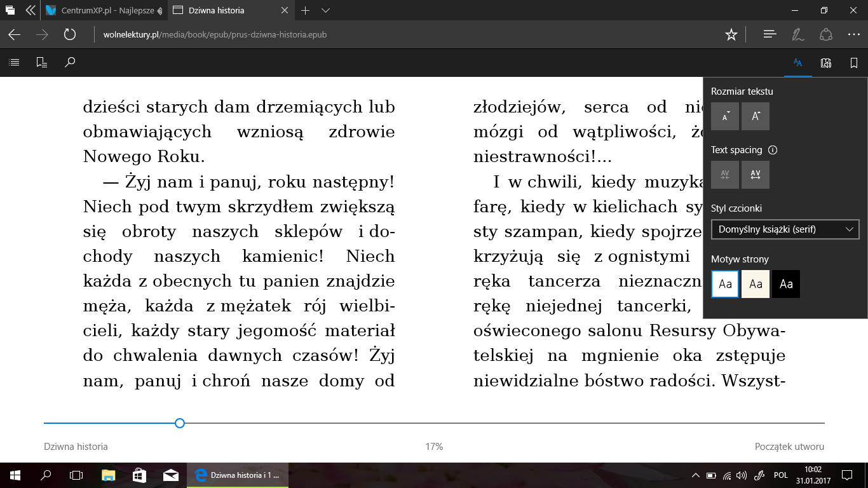Show tab previews chevron
Viewport: 868px width, 488px height.
[325, 10]
